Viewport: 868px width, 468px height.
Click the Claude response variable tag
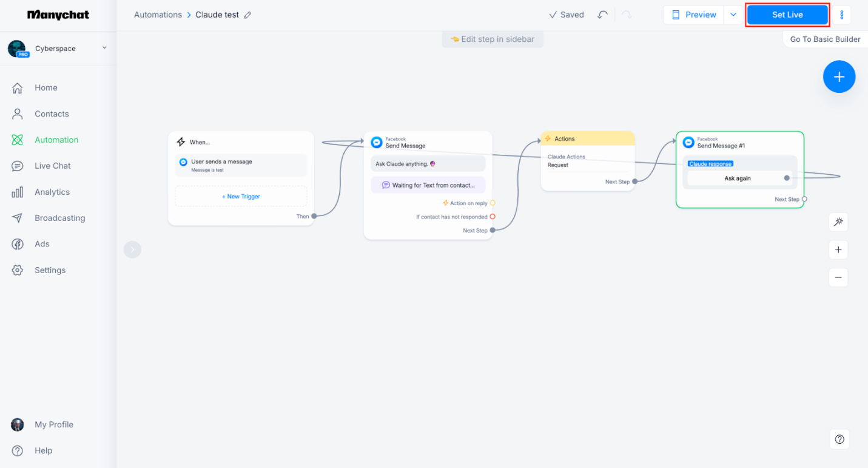pos(710,164)
